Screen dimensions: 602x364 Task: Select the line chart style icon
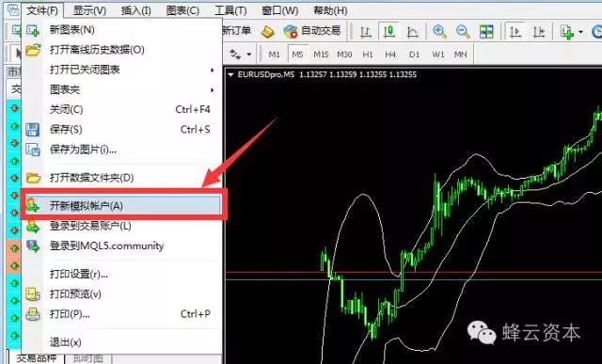[x=412, y=31]
